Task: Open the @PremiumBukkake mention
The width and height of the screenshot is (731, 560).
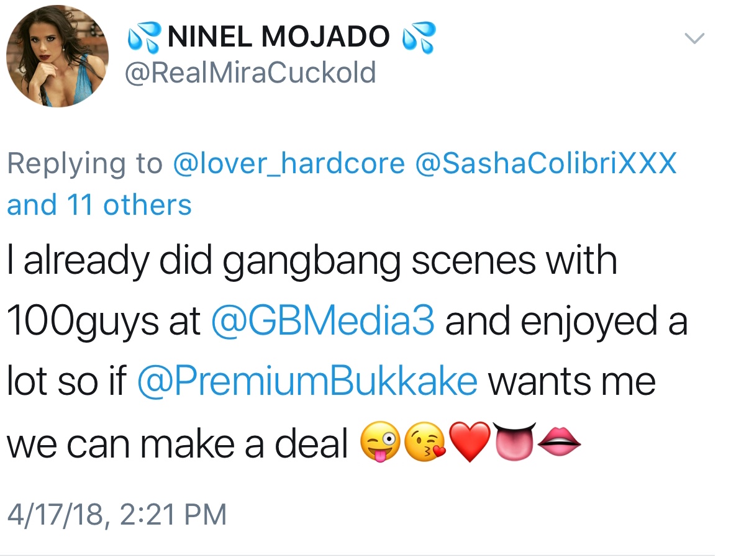Action: point(307,381)
